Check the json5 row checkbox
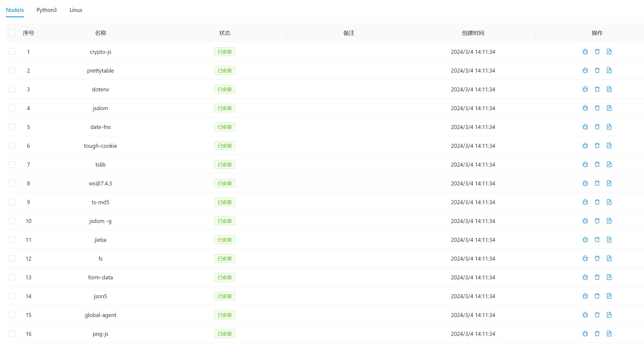Screen dimensions: 644x344 [12, 296]
